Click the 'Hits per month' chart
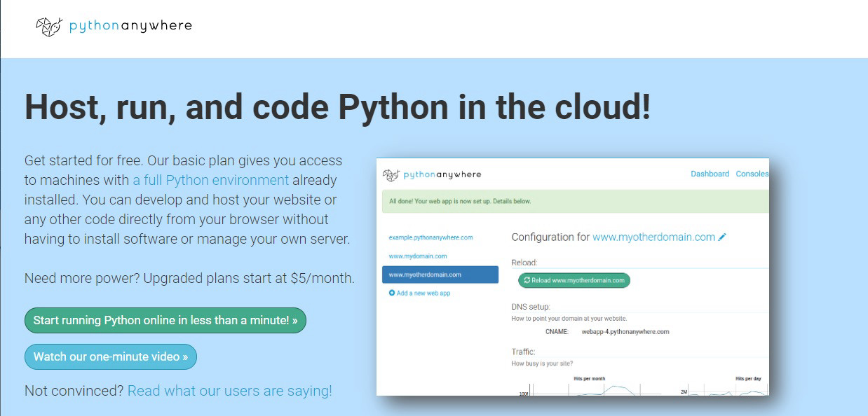Screen dimensions: 868x416 [x=589, y=387]
